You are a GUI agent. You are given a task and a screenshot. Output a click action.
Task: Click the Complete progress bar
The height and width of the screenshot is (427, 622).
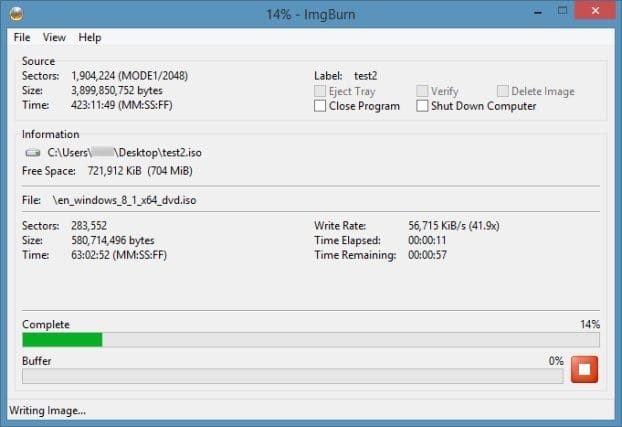pos(311,340)
